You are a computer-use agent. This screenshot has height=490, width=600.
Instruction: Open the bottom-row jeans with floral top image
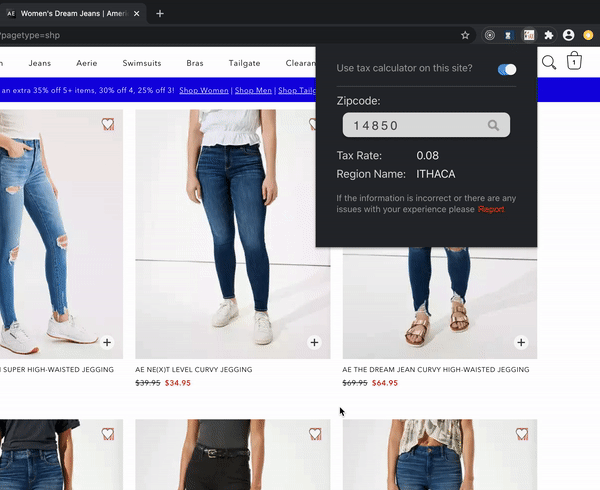click(440, 455)
